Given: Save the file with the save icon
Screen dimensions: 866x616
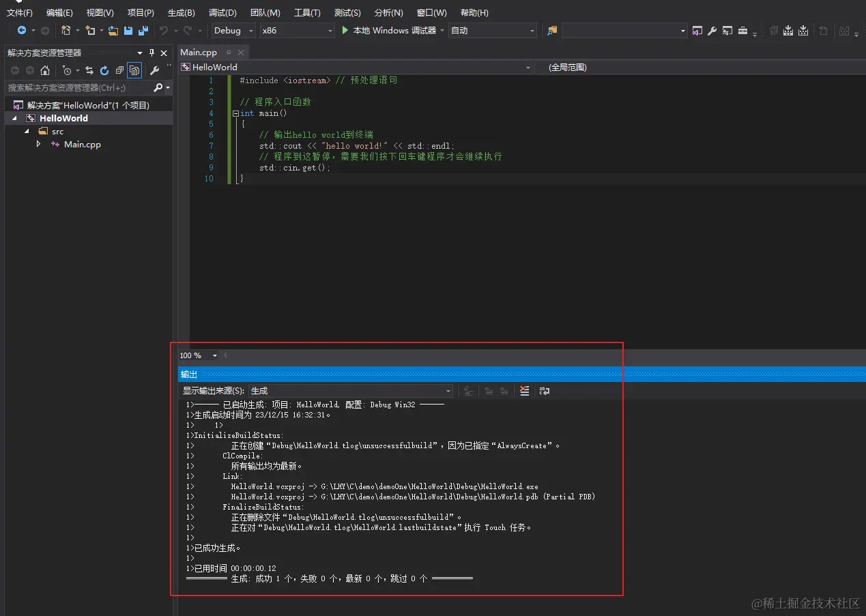Looking at the screenshot, I should pyautogui.click(x=128, y=30).
